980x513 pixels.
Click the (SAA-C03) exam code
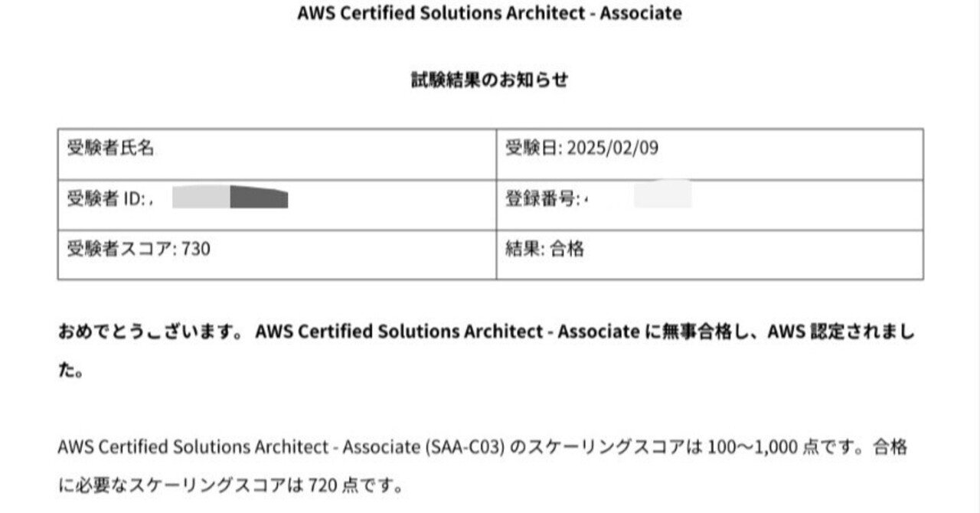point(465,447)
